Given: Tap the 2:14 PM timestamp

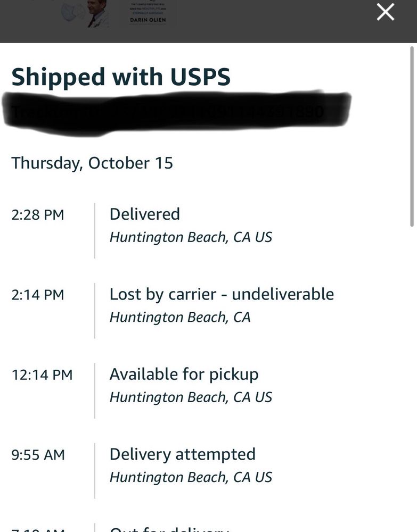Looking at the screenshot, I should click(x=38, y=294).
